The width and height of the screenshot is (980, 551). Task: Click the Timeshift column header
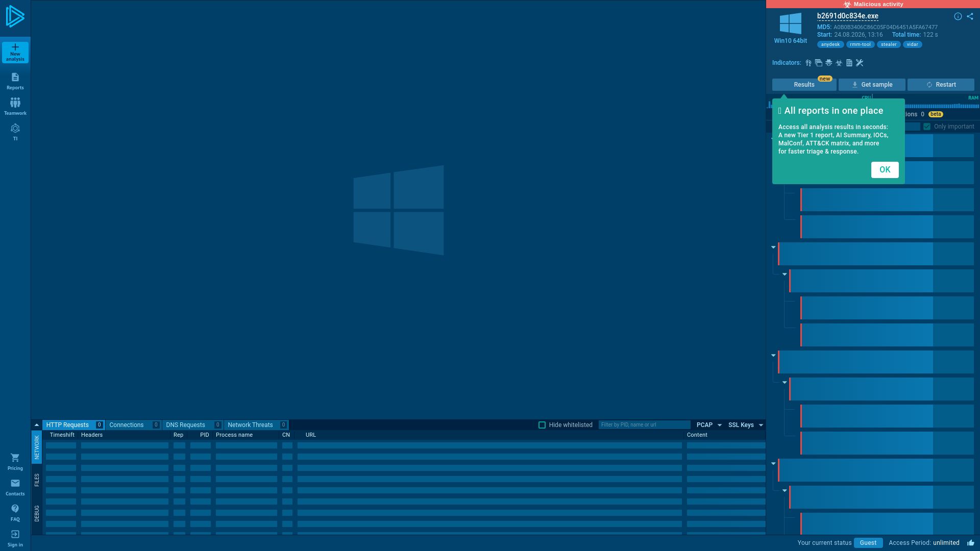[62, 435]
